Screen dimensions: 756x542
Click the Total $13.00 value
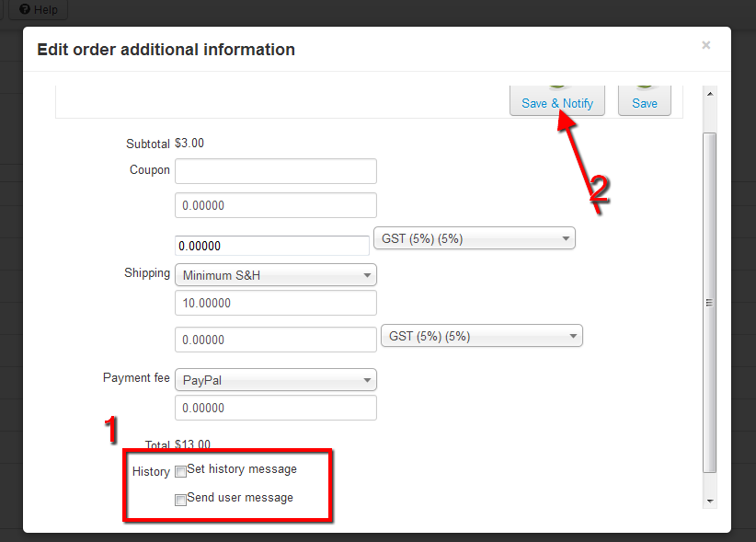pyautogui.click(x=192, y=444)
